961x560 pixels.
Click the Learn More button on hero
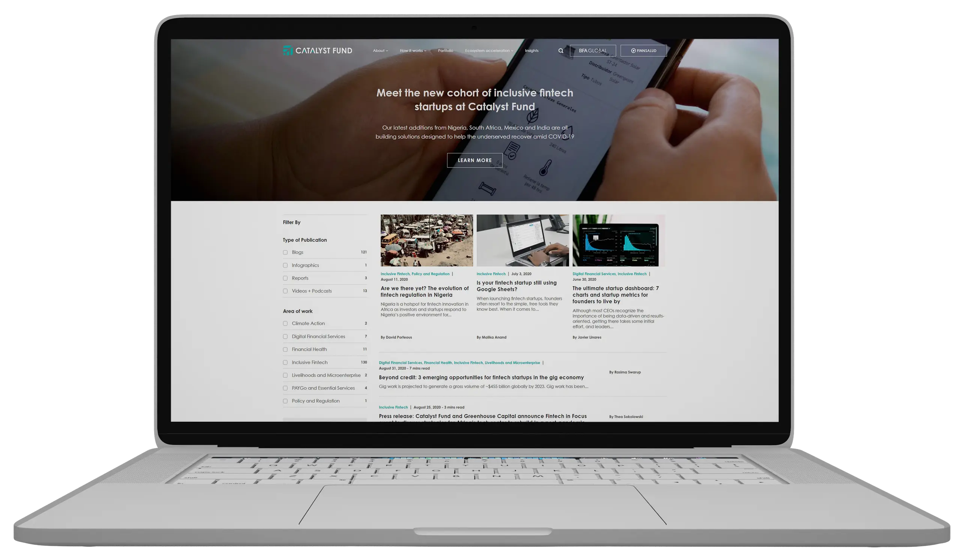click(474, 160)
